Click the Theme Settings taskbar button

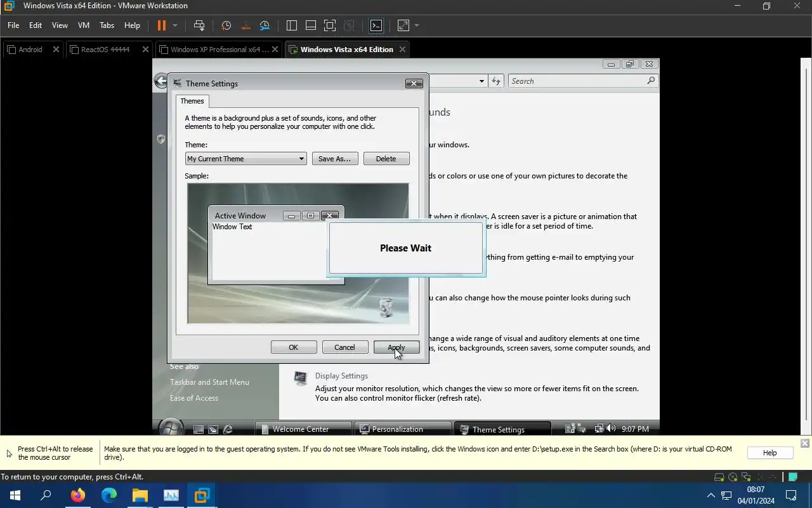tap(503, 429)
